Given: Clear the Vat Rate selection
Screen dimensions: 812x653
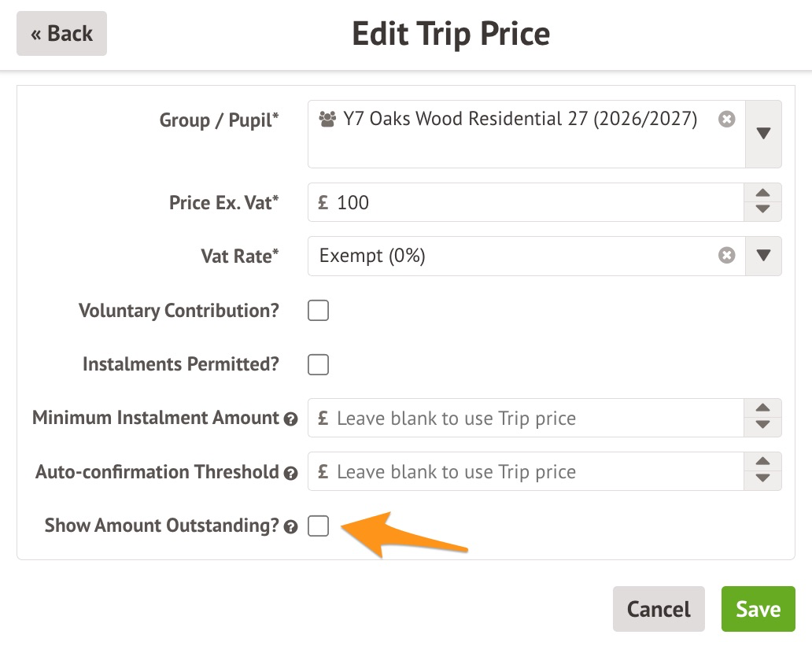Looking at the screenshot, I should [727, 256].
